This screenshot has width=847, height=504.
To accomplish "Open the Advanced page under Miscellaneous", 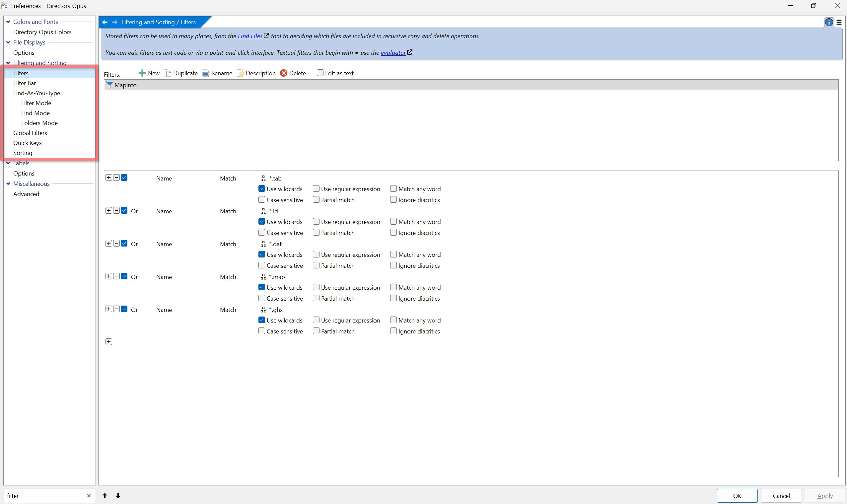I will click(26, 194).
